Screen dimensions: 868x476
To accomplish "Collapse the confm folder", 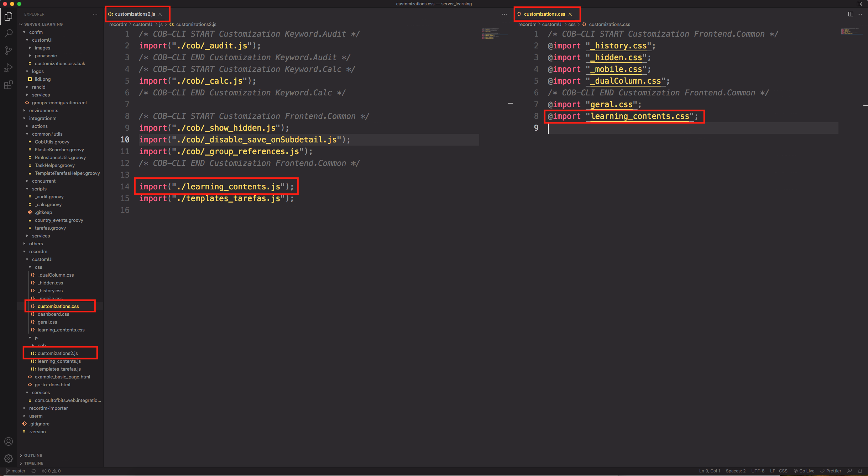I will coord(36,32).
